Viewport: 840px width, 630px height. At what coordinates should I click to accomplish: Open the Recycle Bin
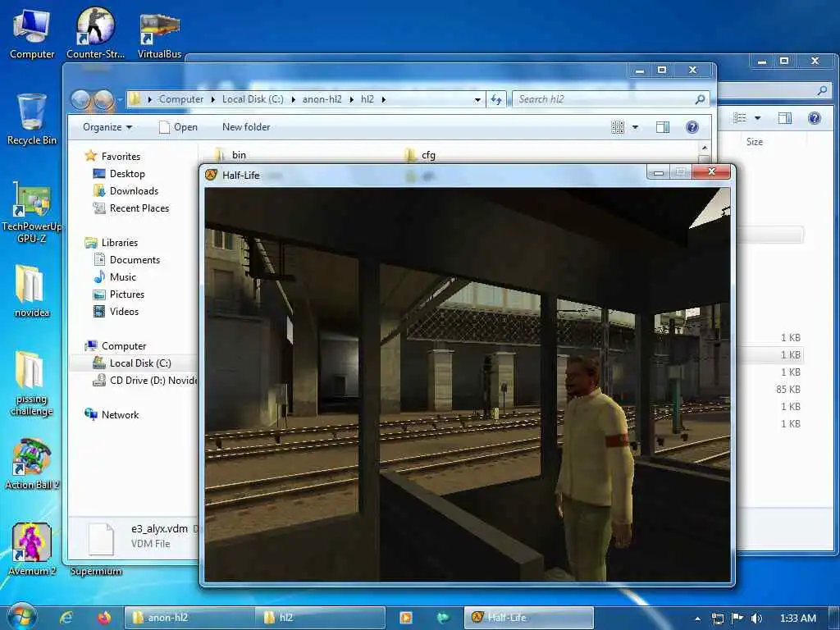tap(32, 119)
